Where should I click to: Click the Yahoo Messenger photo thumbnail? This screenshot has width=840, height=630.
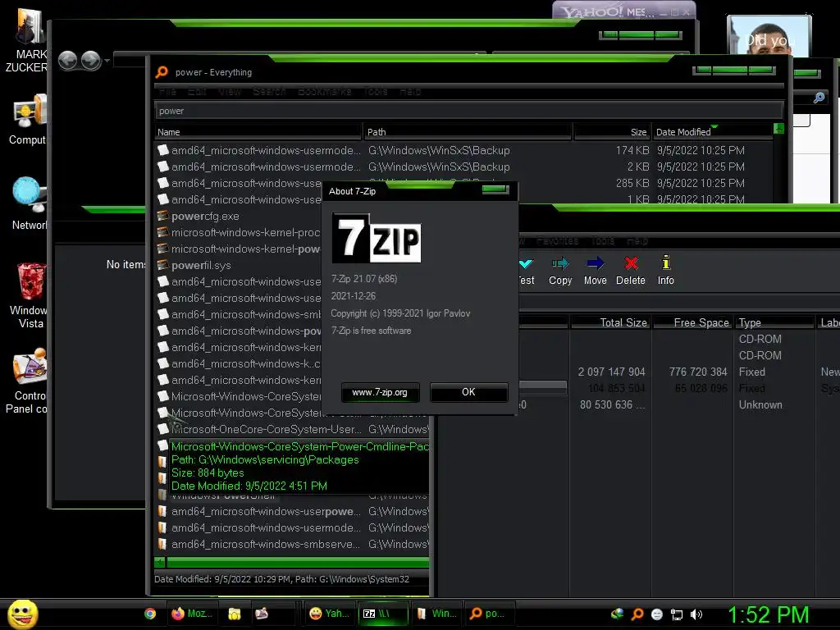[x=769, y=35]
